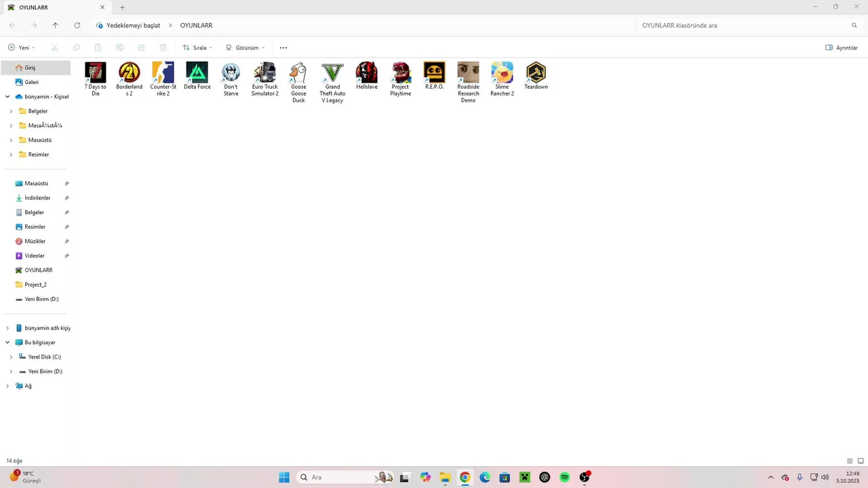This screenshot has width=868, height=488.
Task: Select the Grand Theft Auto V Legacy shortcut
Action: tap(332, 83)
